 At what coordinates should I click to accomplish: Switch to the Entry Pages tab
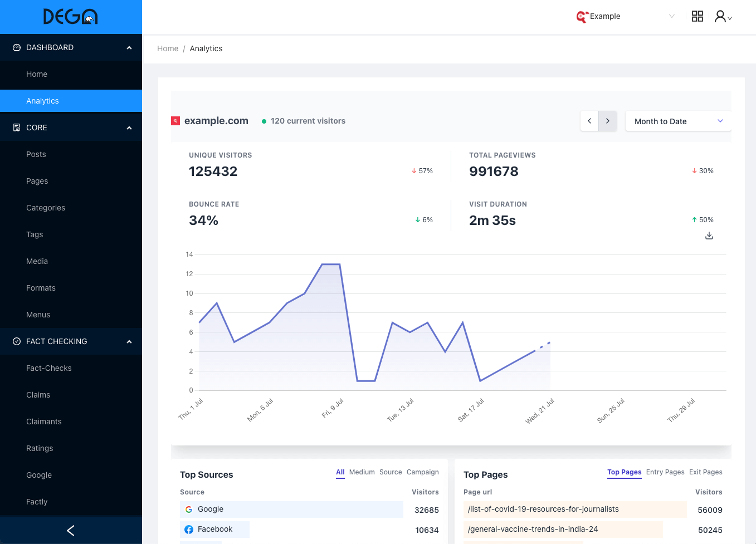pyautogui.click(x=665, y=472)
